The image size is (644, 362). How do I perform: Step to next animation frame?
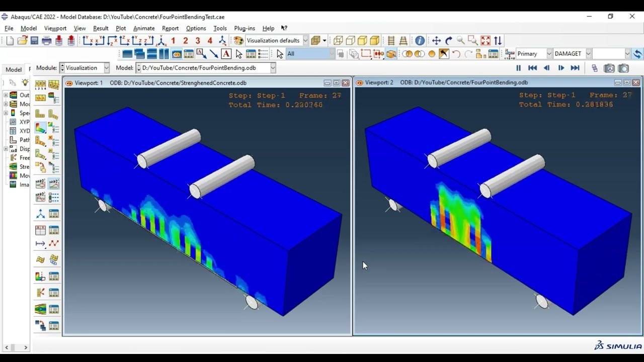pyautogui.click(x=561, y=68)
